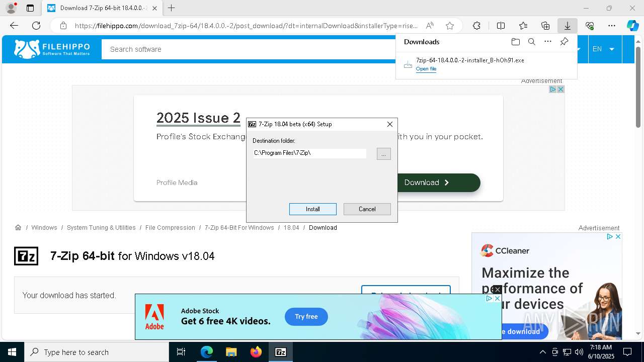Go to the home breadcrumb icon
Image resolution: width=644 pixels, height=362 pixels.
pyautogui.click(x=18, y=227)
